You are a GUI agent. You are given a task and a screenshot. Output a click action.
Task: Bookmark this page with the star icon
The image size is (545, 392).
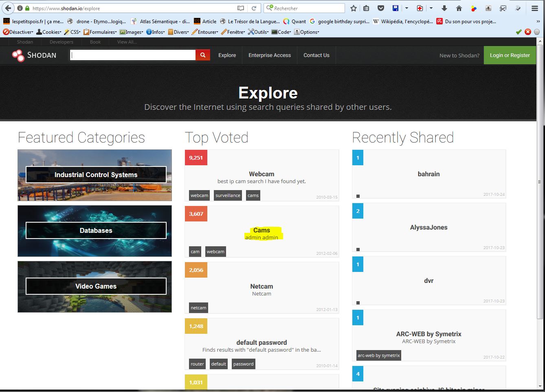(354, 8)
